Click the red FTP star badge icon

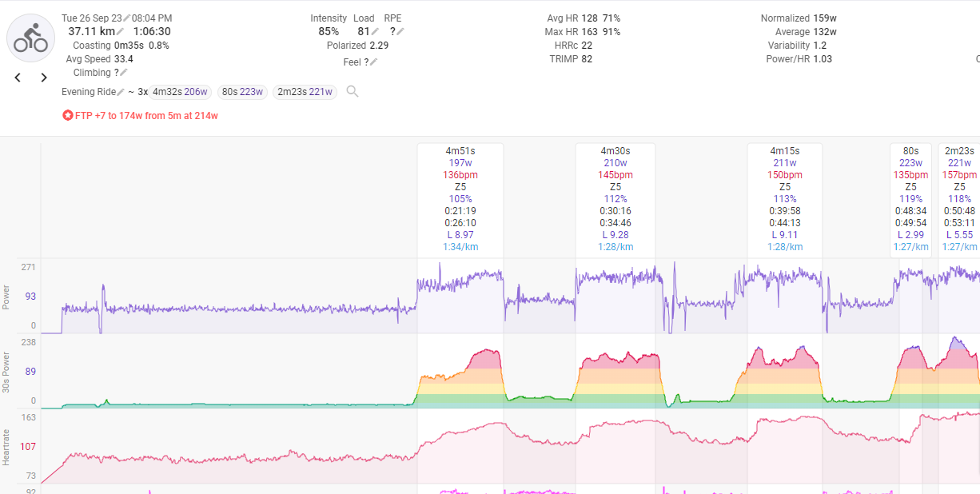pos(68,116)
